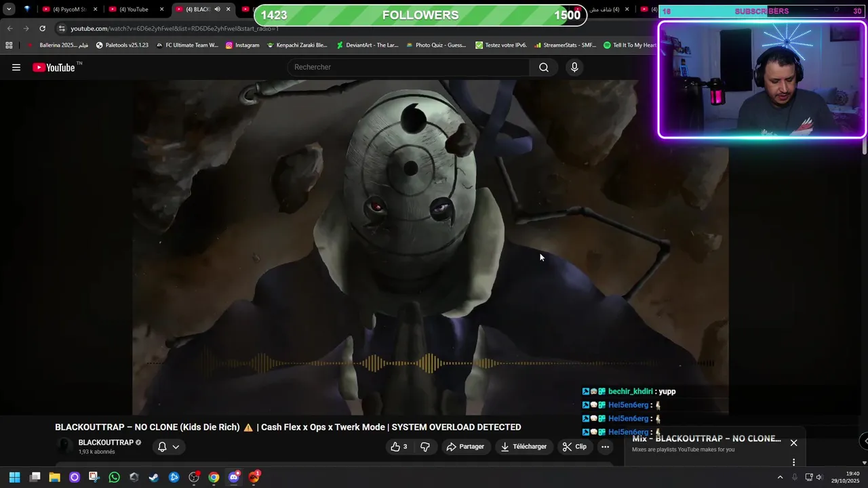Mute the tab via speaker icon
This screenshot has height=488, width=868.
coord(217,9)
